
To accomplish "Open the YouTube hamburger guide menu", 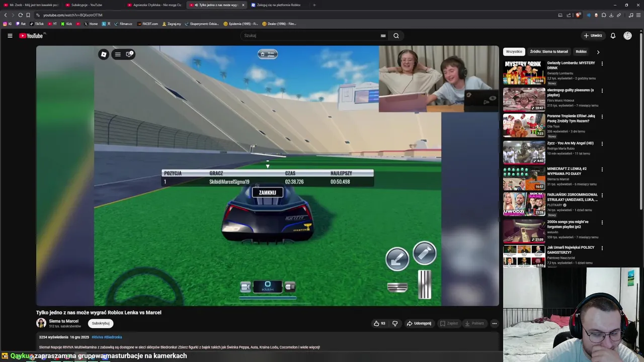I will [10, 36].
